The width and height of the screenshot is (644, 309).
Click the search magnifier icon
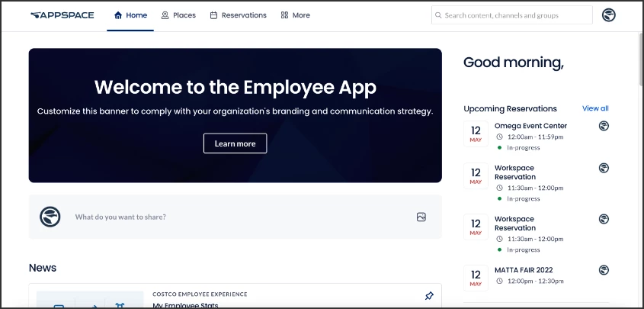tap(439, 15)
